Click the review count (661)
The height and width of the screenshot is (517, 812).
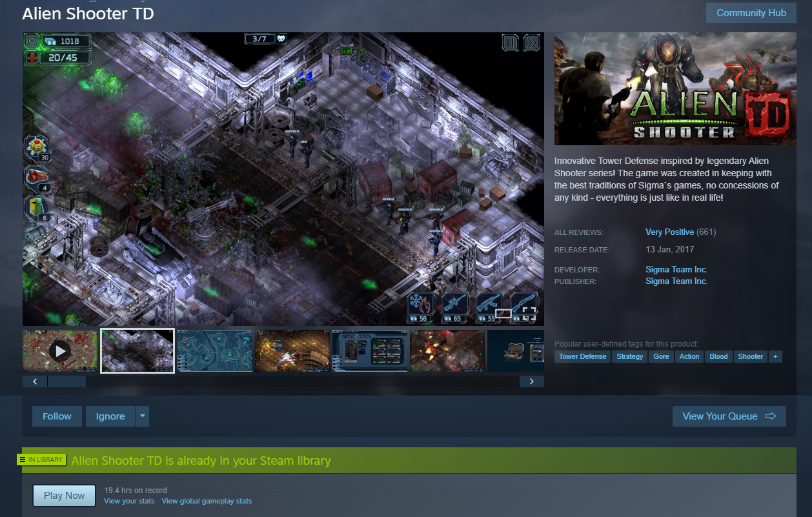click(706, 232)
